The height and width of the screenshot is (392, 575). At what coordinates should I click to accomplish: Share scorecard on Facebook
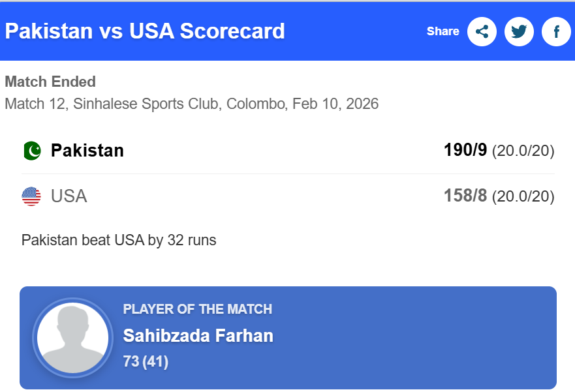pos(556,31)
